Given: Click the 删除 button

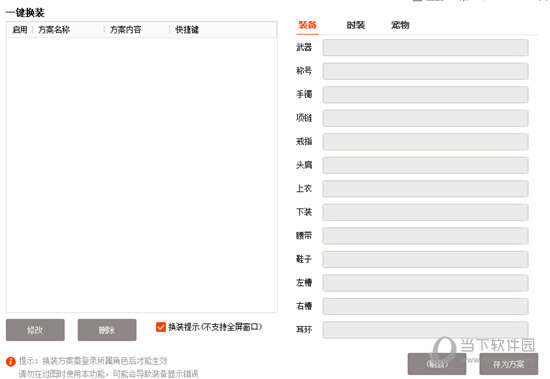Looking at the screenshot, I should coord(107,330).
